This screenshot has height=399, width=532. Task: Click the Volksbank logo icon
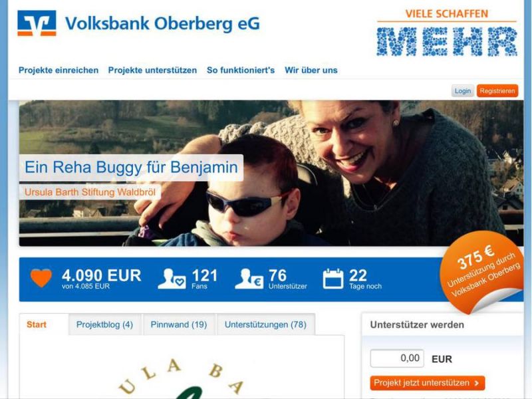point(37,23)
